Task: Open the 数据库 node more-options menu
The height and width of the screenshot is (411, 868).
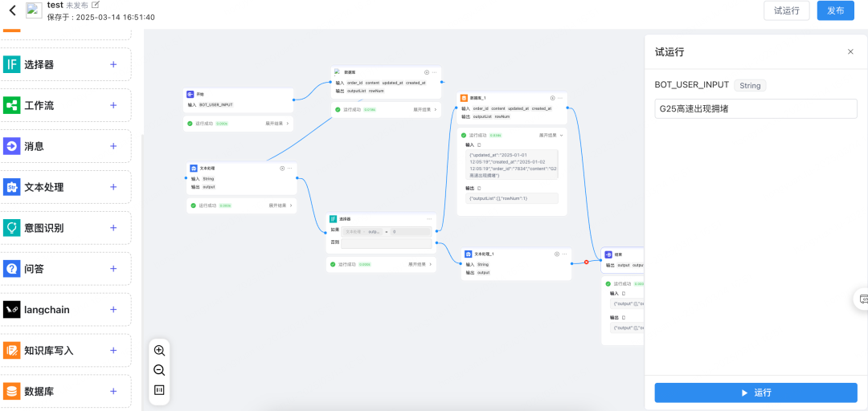Action: click(435, 72)
